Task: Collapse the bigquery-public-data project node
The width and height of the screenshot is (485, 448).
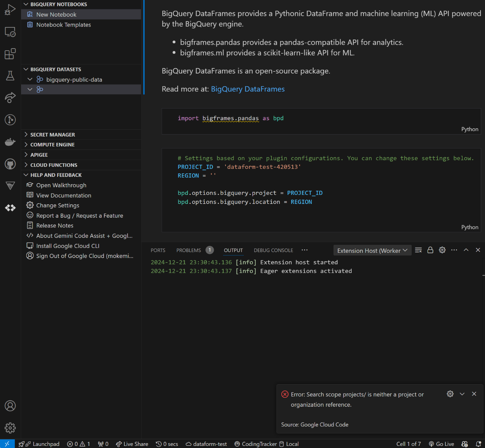Action: click(x=30, y=79)
